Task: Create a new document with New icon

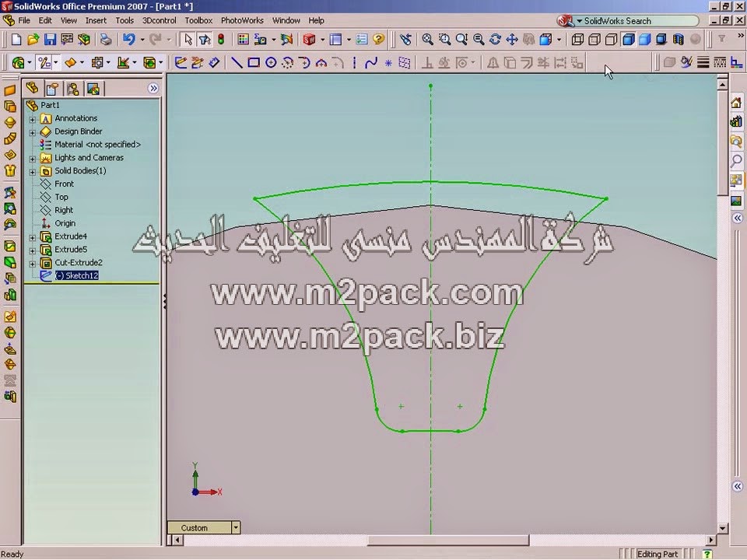Action: pyautogui.click(x=16, y=40)
